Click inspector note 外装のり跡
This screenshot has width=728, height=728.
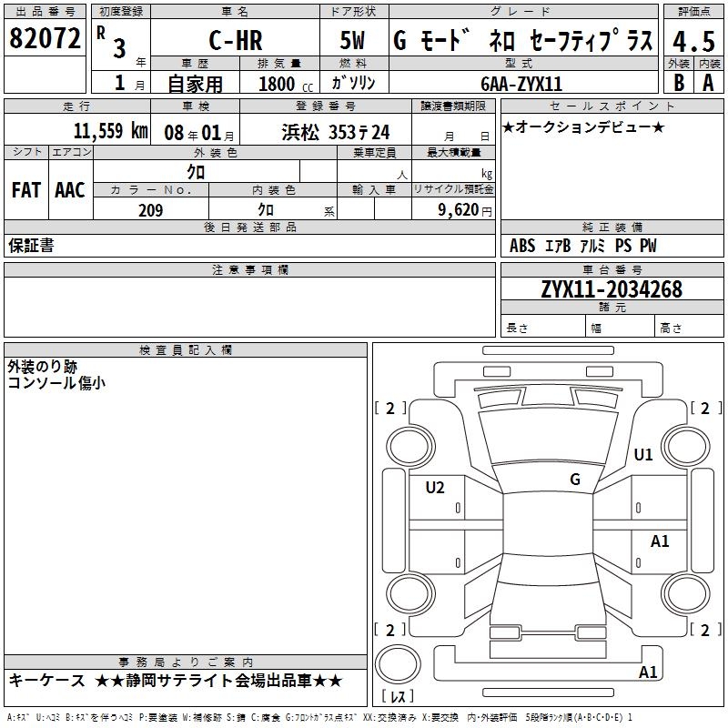42,367
